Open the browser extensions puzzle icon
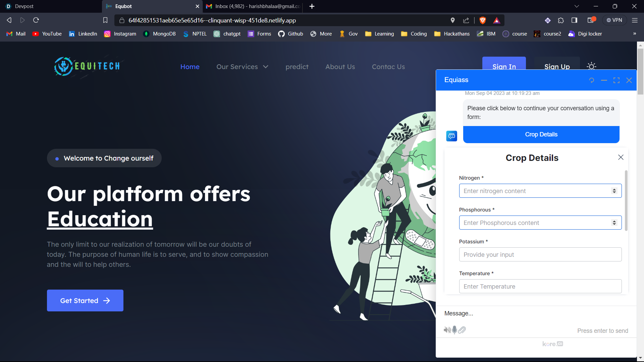644x362 pixels. 561,20
